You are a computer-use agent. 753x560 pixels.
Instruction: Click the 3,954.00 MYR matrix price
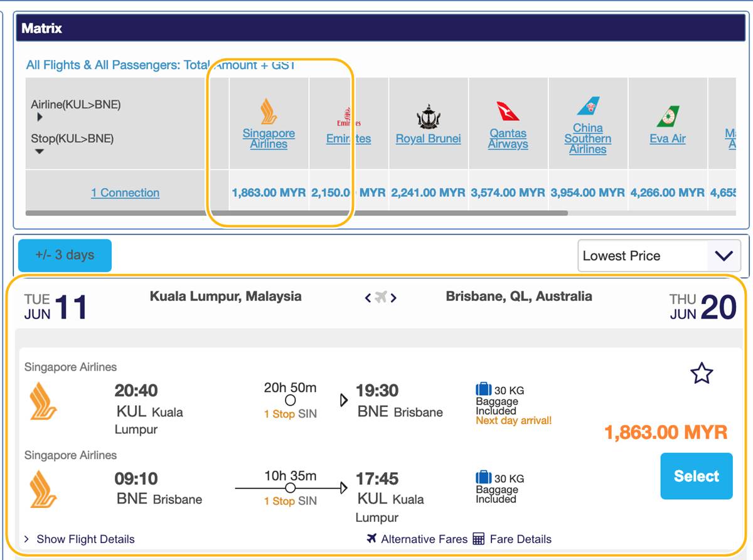click(x=587, y=193)
